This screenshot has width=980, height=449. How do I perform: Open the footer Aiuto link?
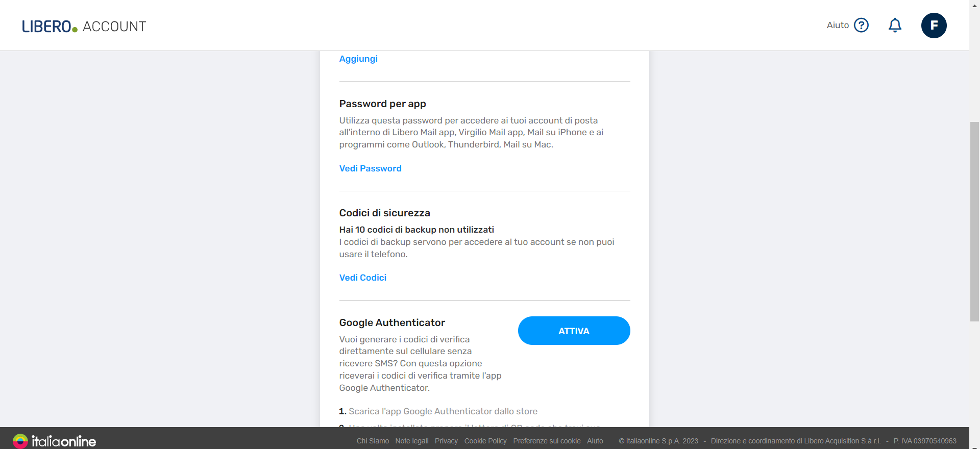click(x=595, y=441)
